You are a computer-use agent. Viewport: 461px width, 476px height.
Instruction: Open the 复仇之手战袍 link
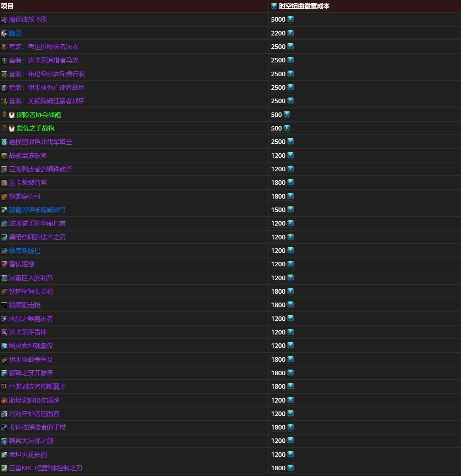tap(35, 128)
